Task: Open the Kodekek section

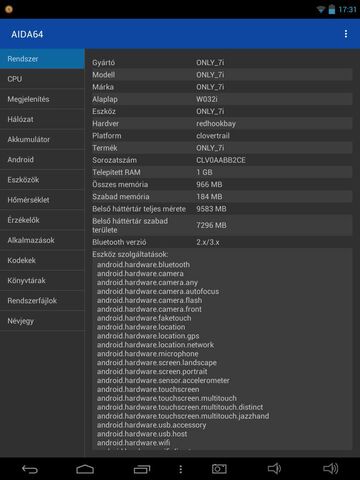Action: pyautogui.click(x=42, y=260)
